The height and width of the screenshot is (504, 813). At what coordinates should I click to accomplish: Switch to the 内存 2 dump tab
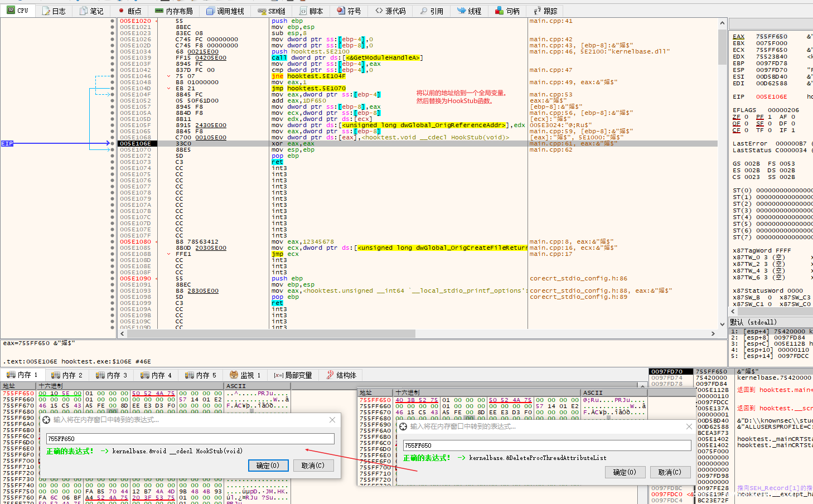[66, 375]
